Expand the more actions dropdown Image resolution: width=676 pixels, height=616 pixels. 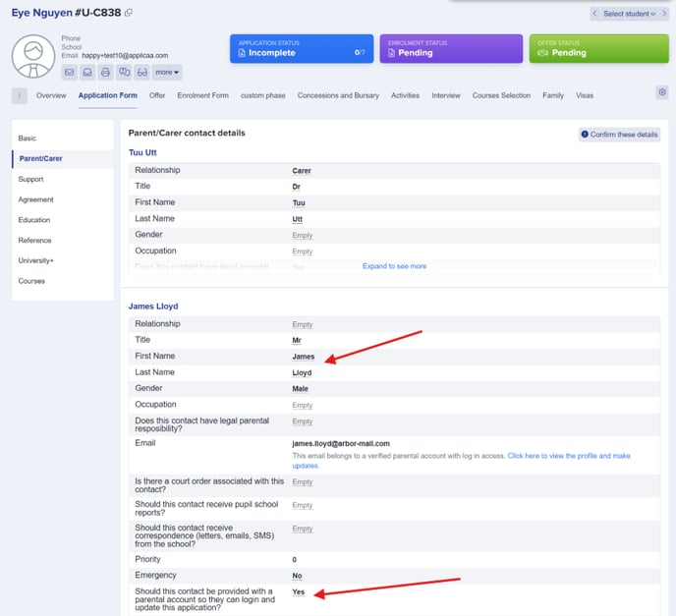(167, 73)
